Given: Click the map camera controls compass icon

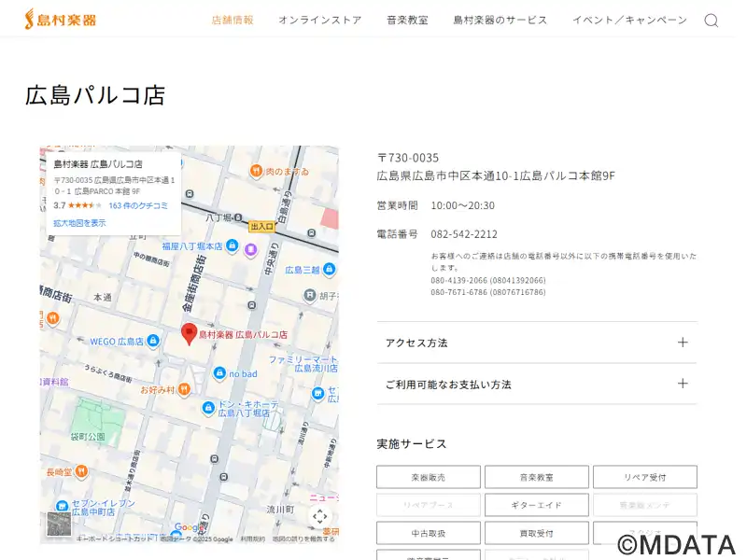Looking at the screenshot, I should tap(319, 516).
